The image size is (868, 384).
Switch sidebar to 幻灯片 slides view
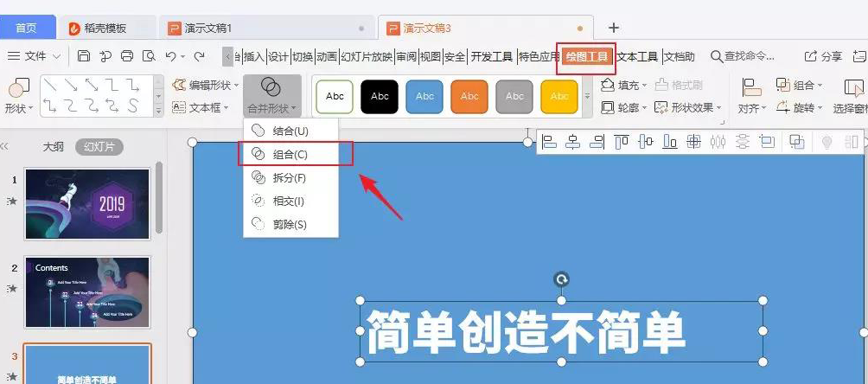point(99,147)
